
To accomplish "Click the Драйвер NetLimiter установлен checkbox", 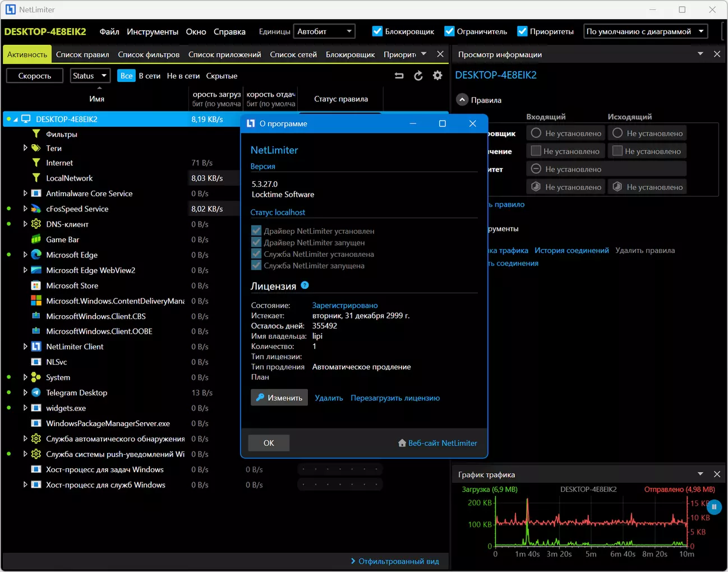I will [256, 230].
